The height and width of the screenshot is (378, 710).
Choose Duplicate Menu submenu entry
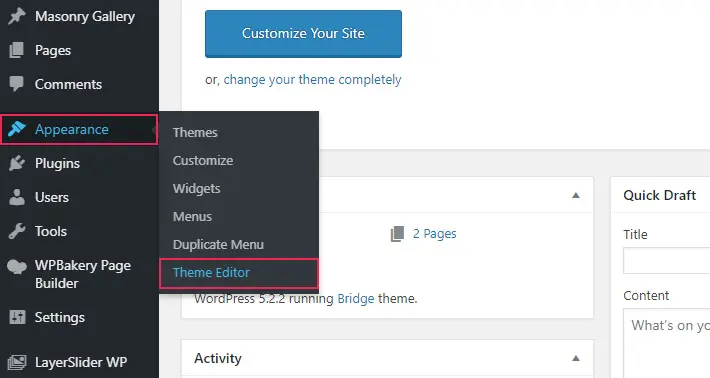click(x=218, y=244)
